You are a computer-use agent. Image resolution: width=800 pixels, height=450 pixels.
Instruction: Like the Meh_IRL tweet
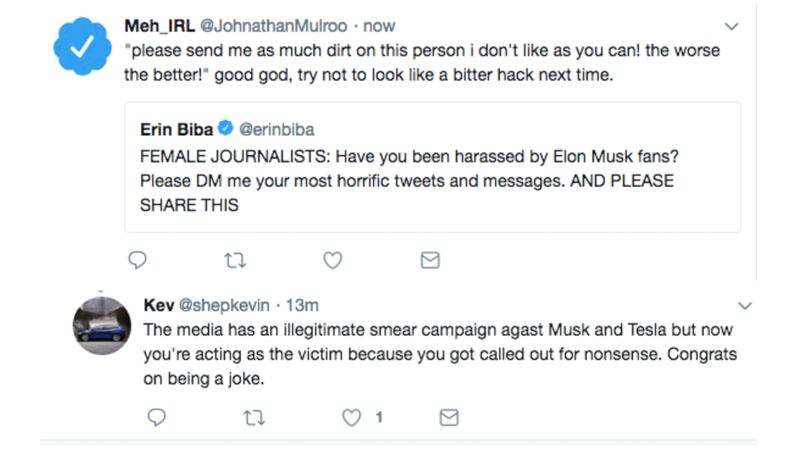[333, 260]
